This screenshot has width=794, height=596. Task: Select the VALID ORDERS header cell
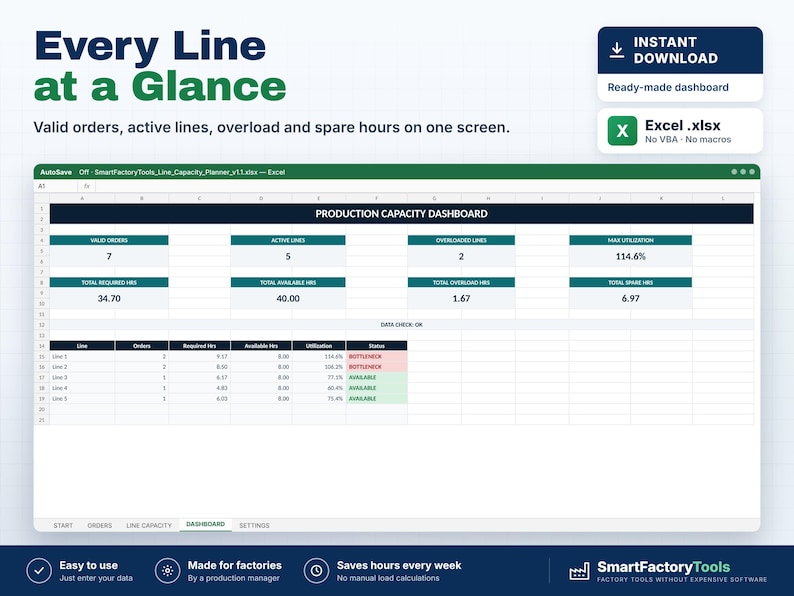coord(109,240)
